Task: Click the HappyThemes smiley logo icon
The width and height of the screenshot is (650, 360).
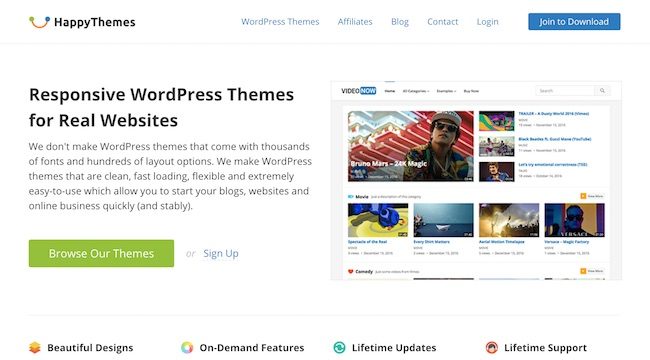Action: pyautogui.click(x=39, y=22)
